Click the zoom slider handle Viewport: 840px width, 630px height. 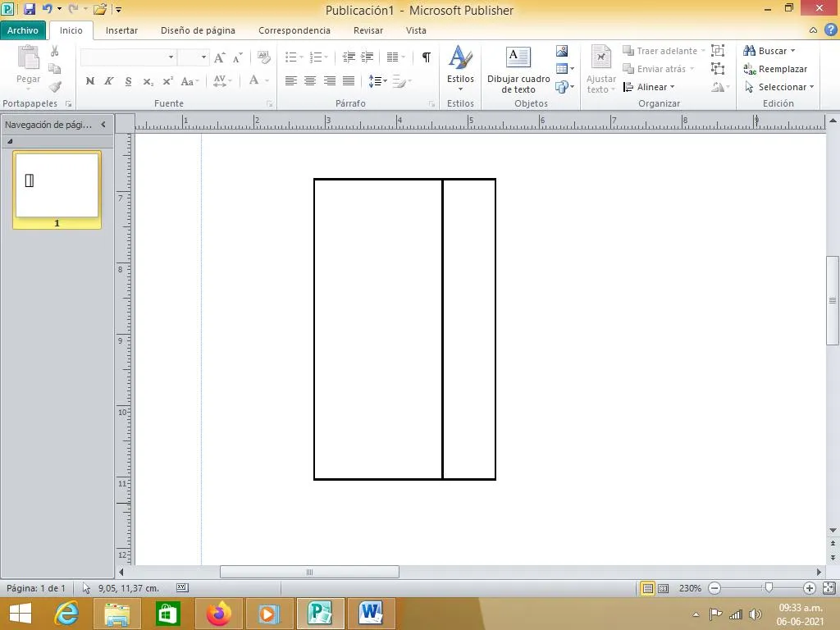(769, 587)
